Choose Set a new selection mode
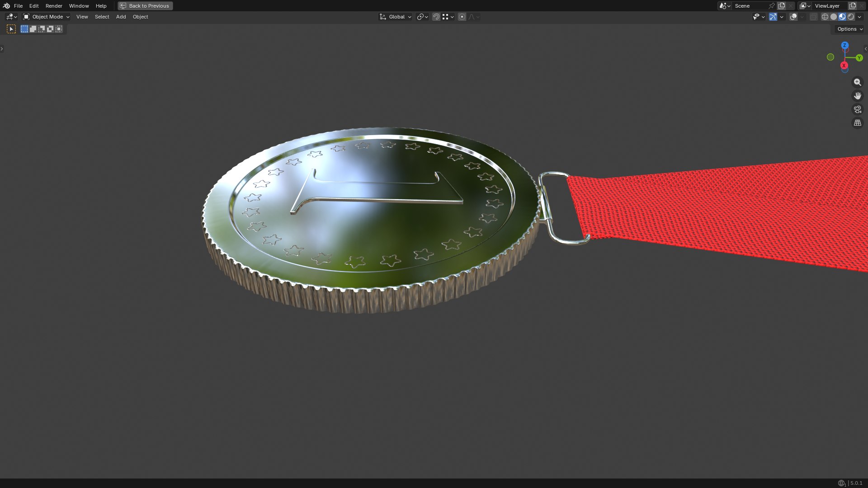Viewport: 868px width, 488px height. 24,29
